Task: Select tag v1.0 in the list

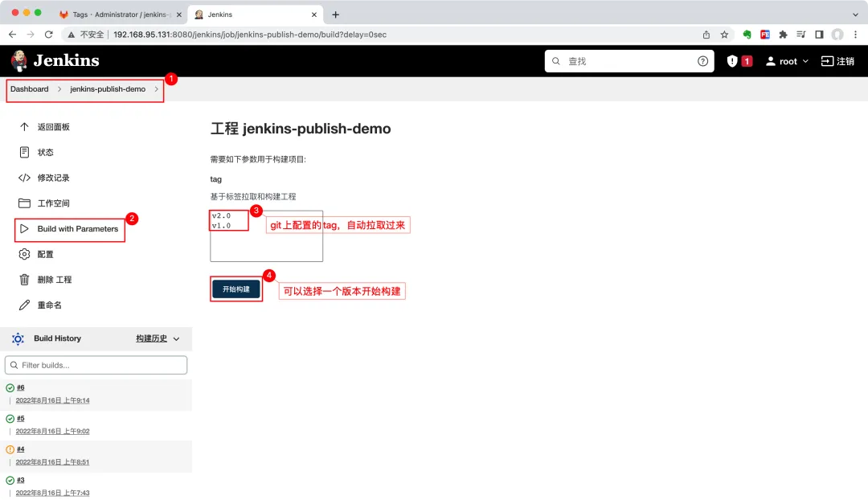Action: coord(221,226)
